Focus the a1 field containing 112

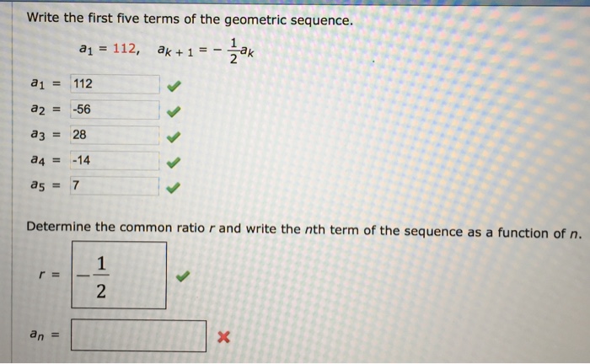pyautogui.click(x=115, y=84)
